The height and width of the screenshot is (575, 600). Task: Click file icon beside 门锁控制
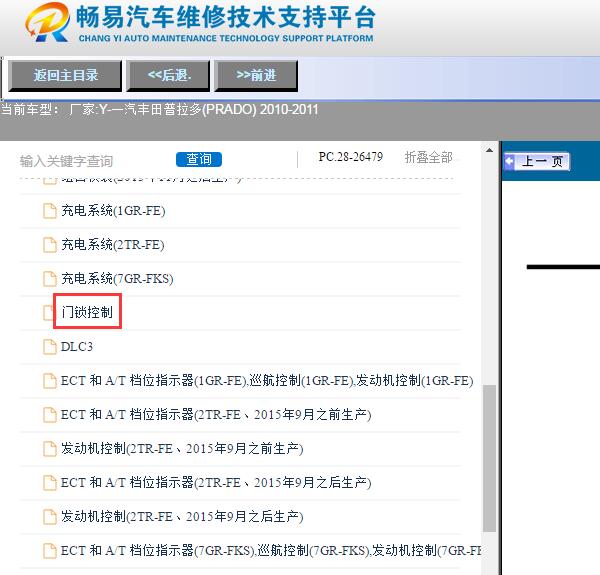coord(48,313)
